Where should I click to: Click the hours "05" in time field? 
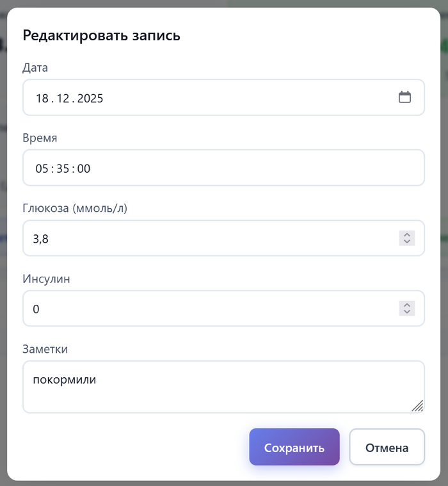(42, 168)
